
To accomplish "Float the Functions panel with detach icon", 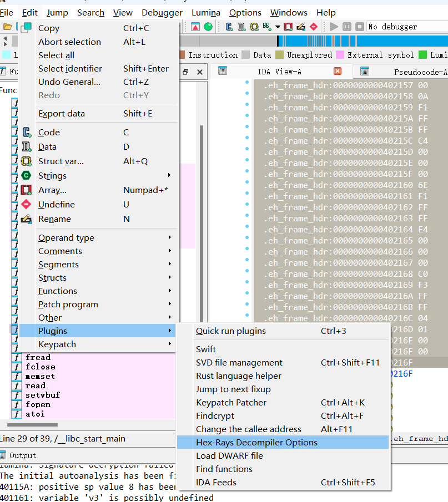I will pyautogui.click(x=185, y=72).
